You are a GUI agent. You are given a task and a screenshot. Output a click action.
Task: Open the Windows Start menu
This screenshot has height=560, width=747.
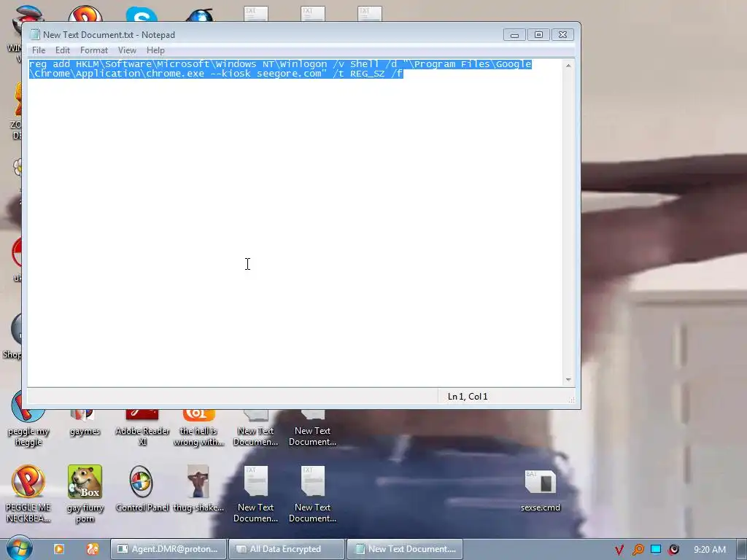point(19,548)
